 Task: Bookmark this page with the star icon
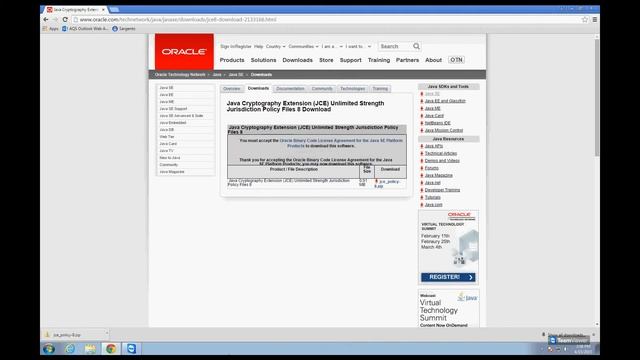584,19
